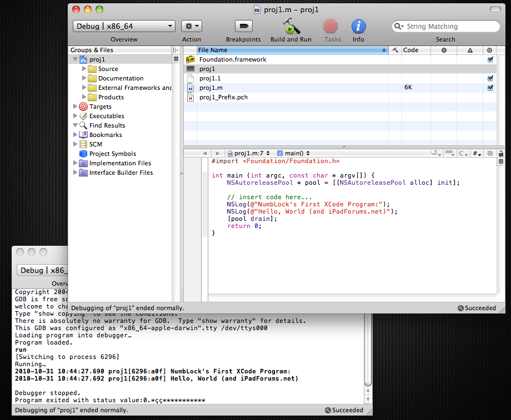Sort by the warnings triangle column header
Image resolution: width=511 pixels, height=420 pixels.
pyautogui.click(x=470, y=50)
